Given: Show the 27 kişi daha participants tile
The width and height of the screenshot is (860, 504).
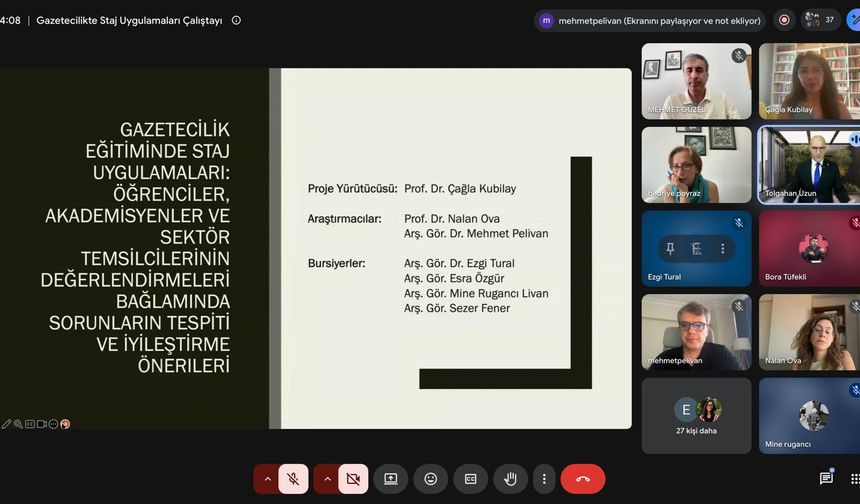Looking at the screenshot, I should click(x=697, y=416).
